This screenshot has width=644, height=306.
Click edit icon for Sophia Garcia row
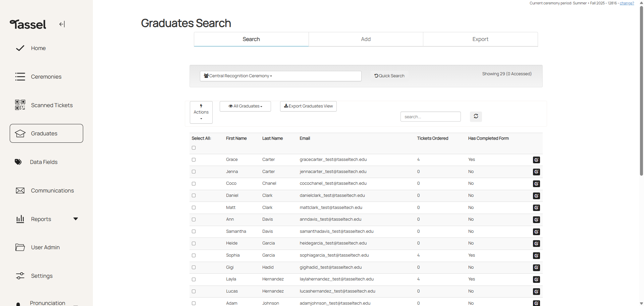click(536, 256)
